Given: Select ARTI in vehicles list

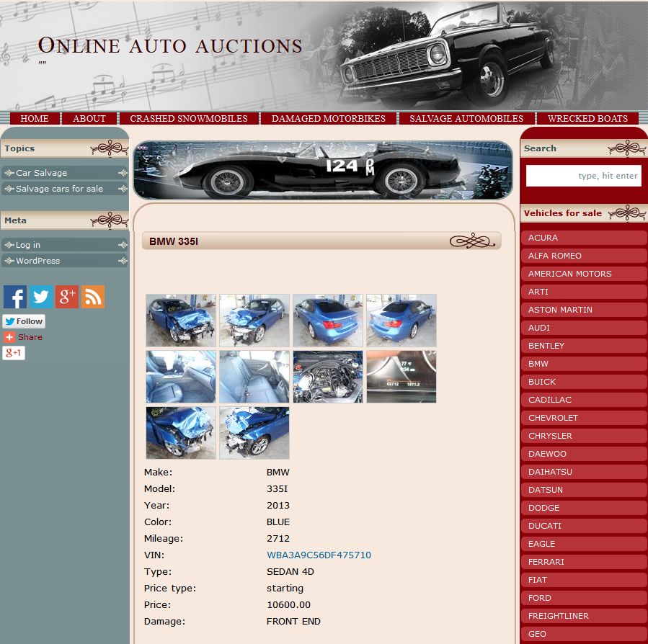Looking at the screenshot, I should pyautogui.click(x=584, y=292).
